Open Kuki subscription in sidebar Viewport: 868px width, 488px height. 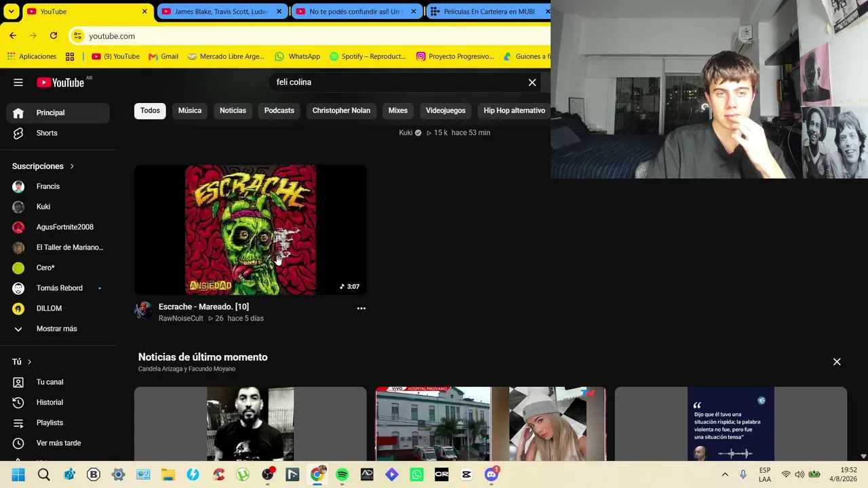58,207
